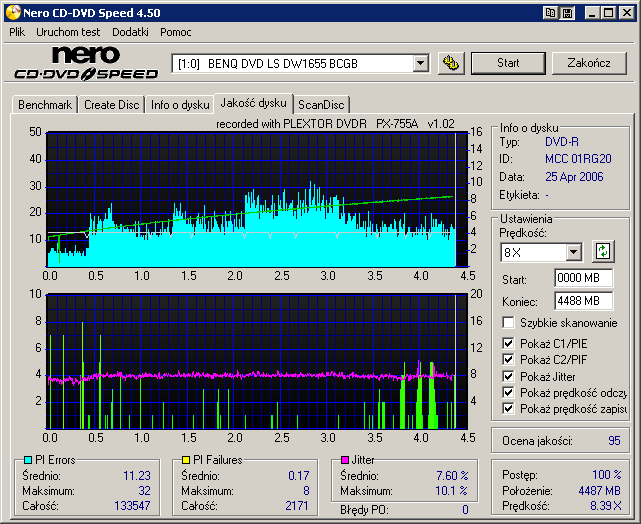Toggle the Pokaż C1/PIE checkbox
The height and width of the screenshot is (524, 641).
pos(508,343)
